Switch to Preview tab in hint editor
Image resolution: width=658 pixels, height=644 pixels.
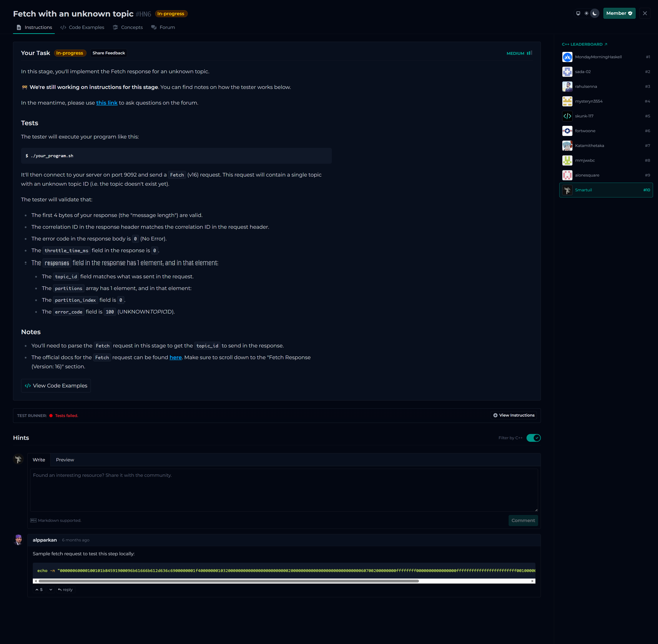65,460
